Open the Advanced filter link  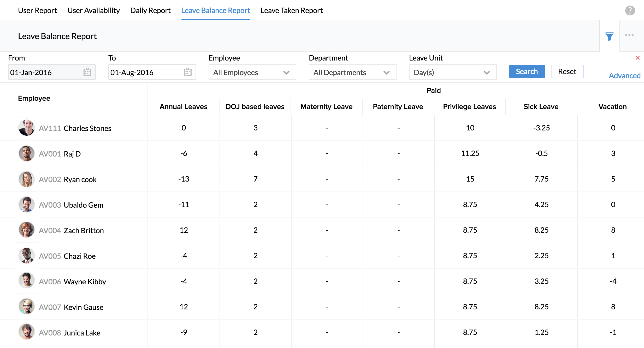pyautogui.click(x=624, y=76)
